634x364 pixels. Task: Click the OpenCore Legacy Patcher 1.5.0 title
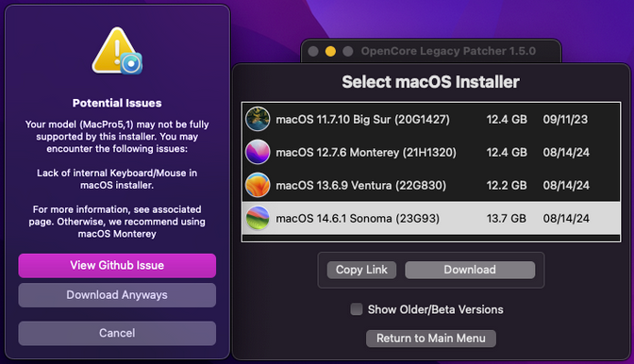[x=448, y=51]
